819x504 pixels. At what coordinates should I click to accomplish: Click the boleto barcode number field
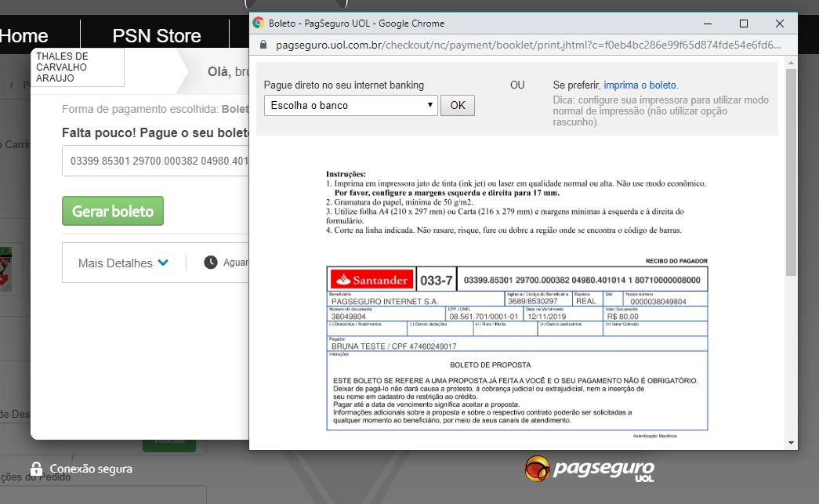pos(156,161)
